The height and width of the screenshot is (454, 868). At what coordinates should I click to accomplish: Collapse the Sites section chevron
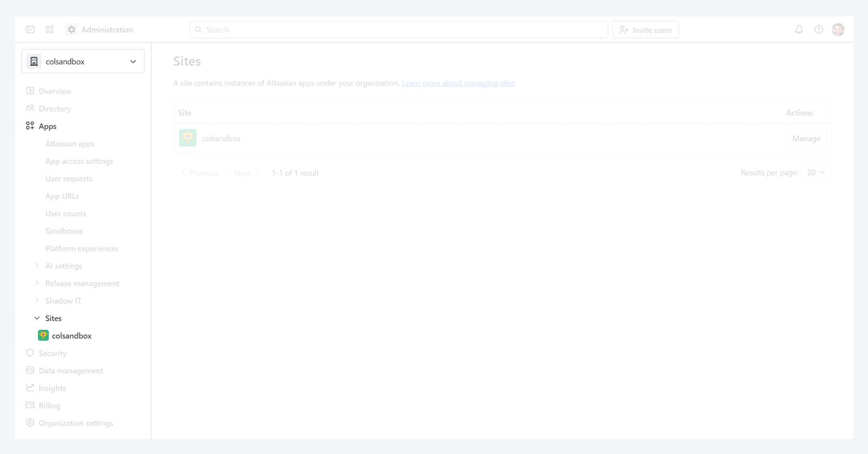37,318
